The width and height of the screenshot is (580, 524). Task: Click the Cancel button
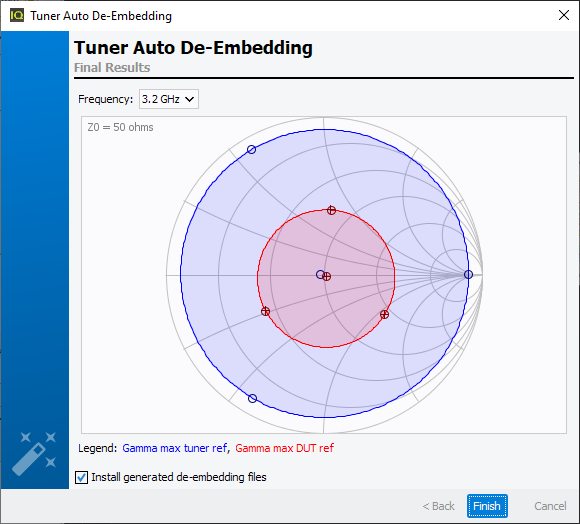(x=550, y=506)
